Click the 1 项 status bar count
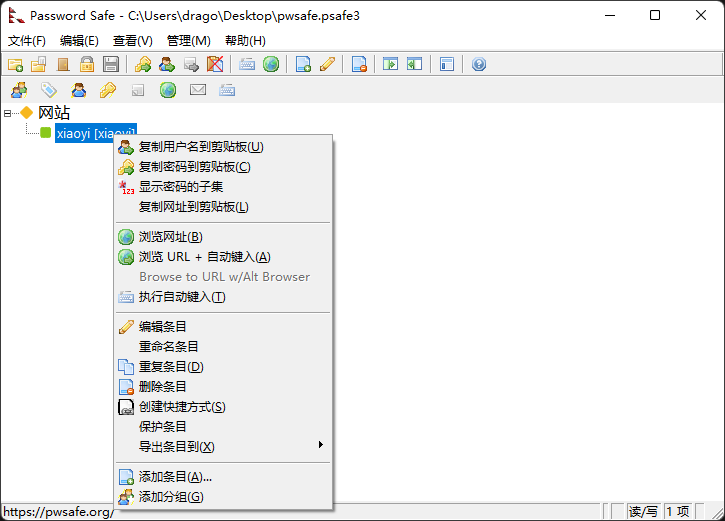Image resolution: width=725 pixels, height=521 pixels. (678, 511)
